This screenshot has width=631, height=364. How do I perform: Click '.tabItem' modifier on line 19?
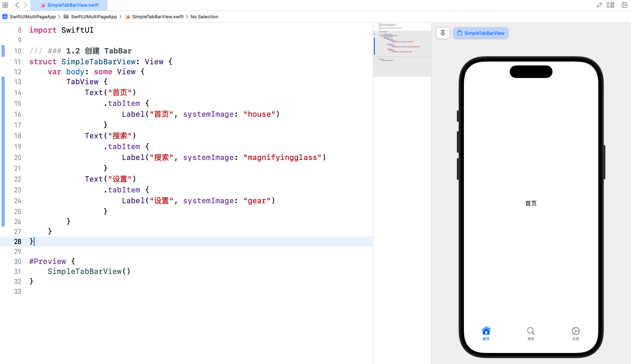pos(122,147)
